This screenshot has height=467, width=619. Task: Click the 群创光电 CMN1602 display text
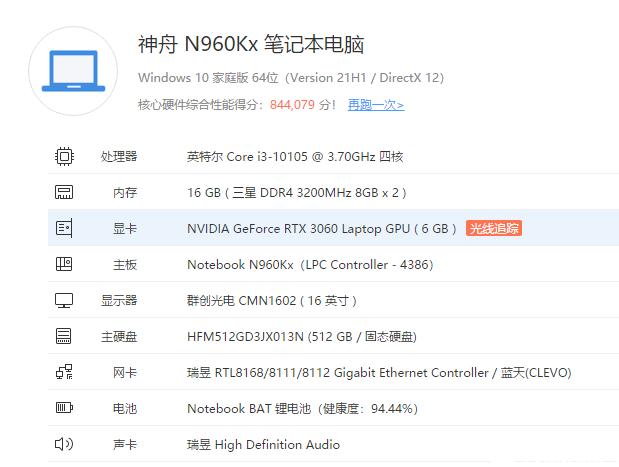click(272, 301)
